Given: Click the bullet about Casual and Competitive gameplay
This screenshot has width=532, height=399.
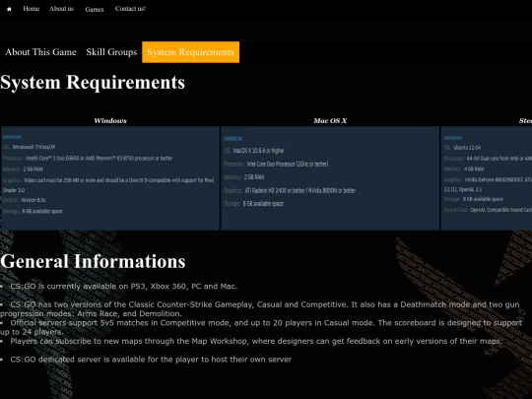Looking at the screenshot, I should tap(260, 308).
